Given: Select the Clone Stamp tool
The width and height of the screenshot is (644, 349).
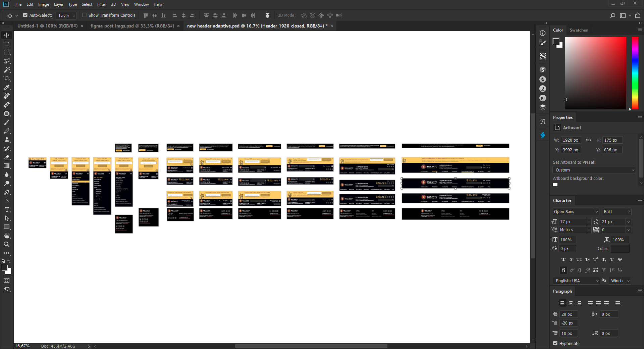Looking at the screenshot, I should point(7,140).
